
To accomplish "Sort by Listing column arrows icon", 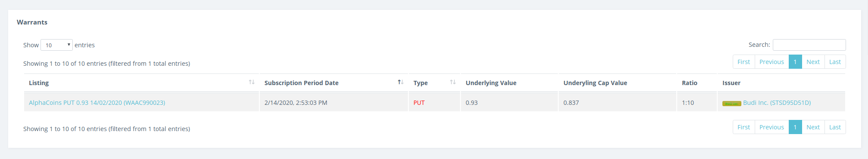I will (252, 82).
